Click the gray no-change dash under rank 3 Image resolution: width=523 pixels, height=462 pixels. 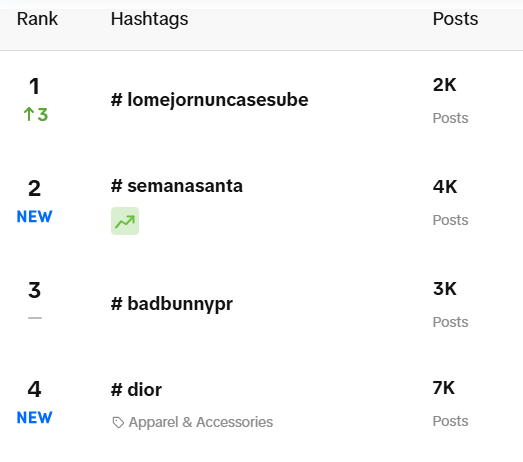pyautogui.click(x=35, y=318)
